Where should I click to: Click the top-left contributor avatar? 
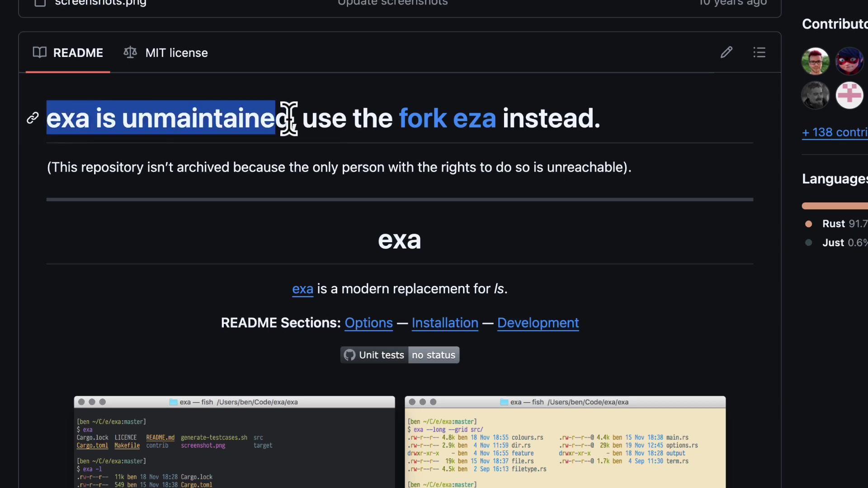click(815, 61)
